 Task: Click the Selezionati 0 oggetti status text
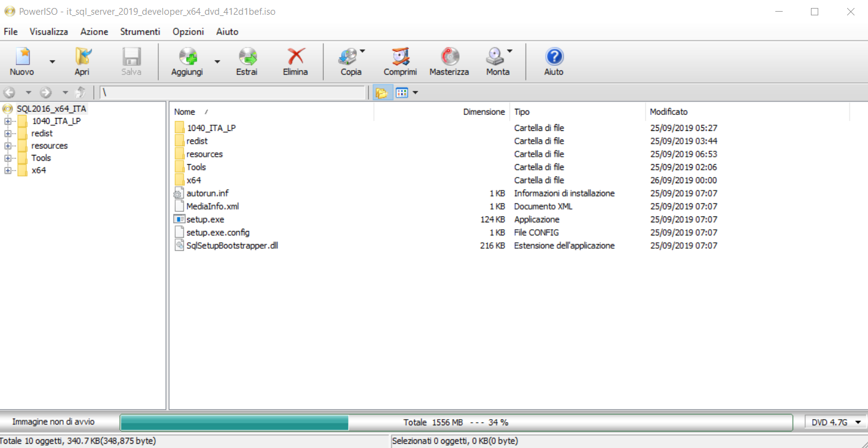[x=455, y=441]
